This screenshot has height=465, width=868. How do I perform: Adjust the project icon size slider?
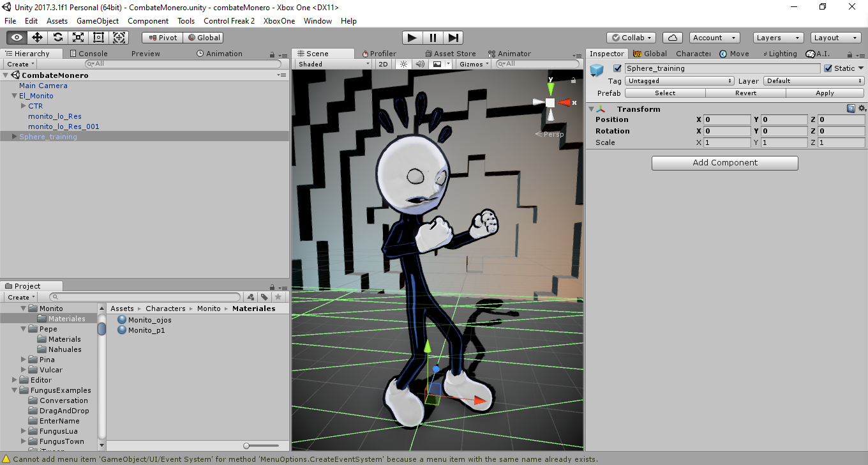point(262,445)
